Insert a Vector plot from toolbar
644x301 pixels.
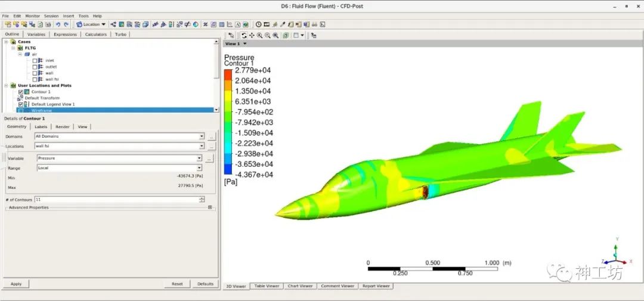tap(114, 24)
